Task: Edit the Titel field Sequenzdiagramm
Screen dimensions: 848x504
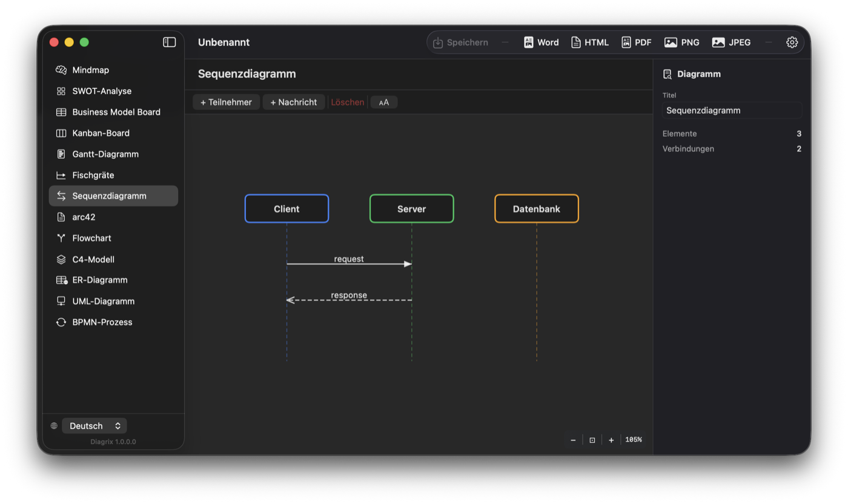Action: pyautogui.click(x=732, y=110)
